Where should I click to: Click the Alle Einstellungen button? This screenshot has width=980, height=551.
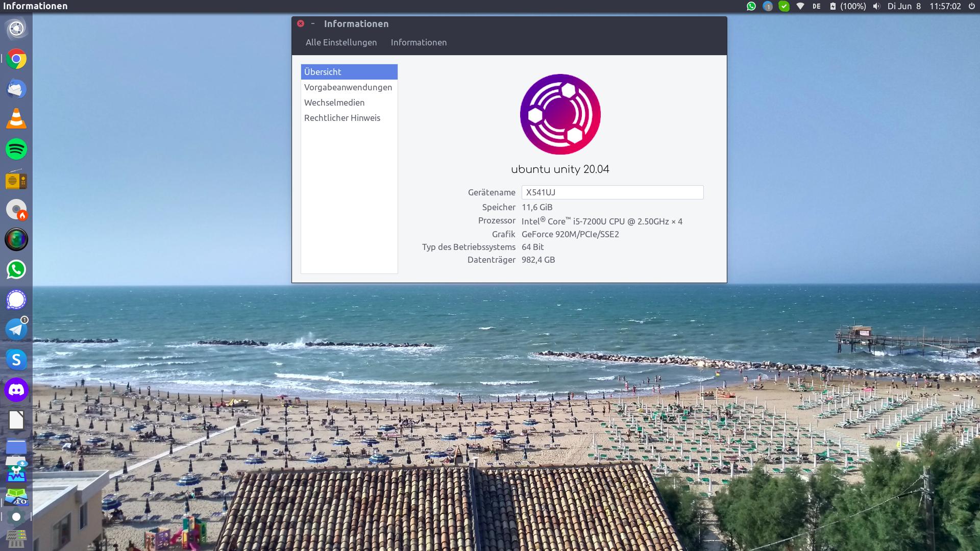[341, 42]
